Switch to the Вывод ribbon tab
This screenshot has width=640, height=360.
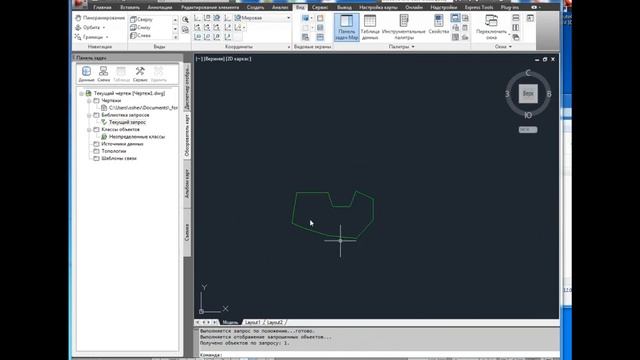pos(344,7)
